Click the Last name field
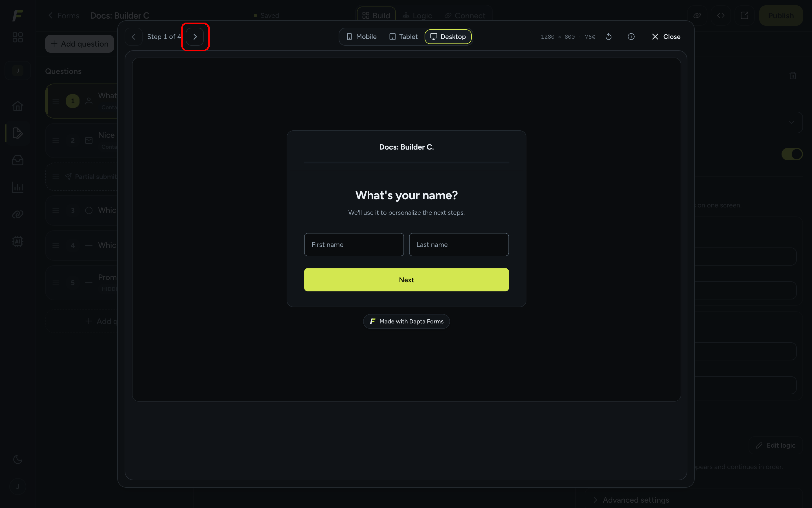812x508 pixels. click(459, 245)
